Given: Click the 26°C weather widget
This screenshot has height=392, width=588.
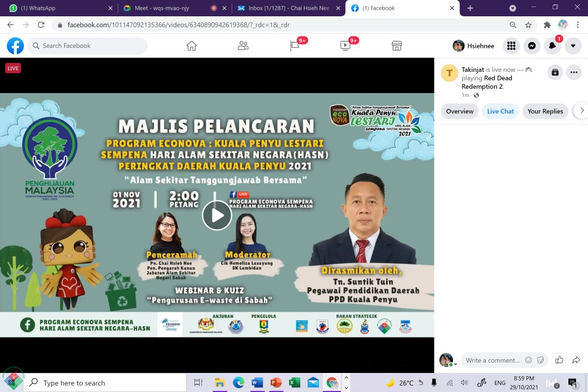Looking at the screenshot, I should 400,383.
